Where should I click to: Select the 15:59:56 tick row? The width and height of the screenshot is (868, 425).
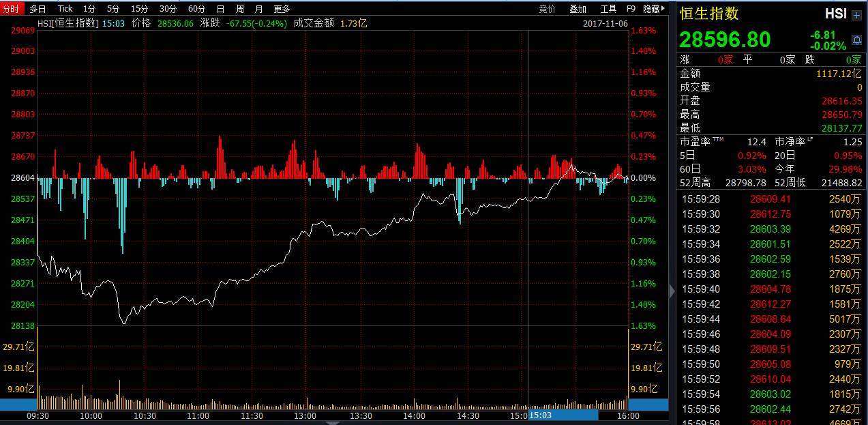point(771,409)
